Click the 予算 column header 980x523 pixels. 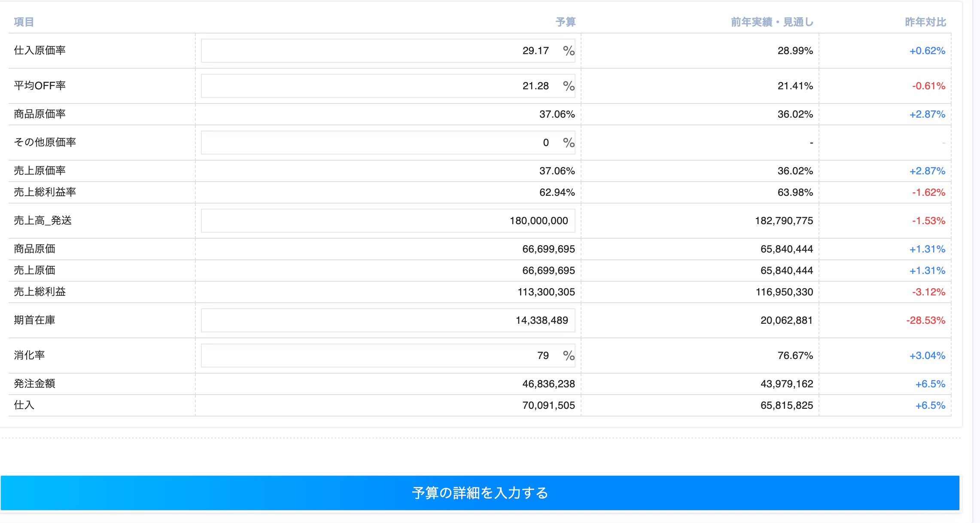565,22
